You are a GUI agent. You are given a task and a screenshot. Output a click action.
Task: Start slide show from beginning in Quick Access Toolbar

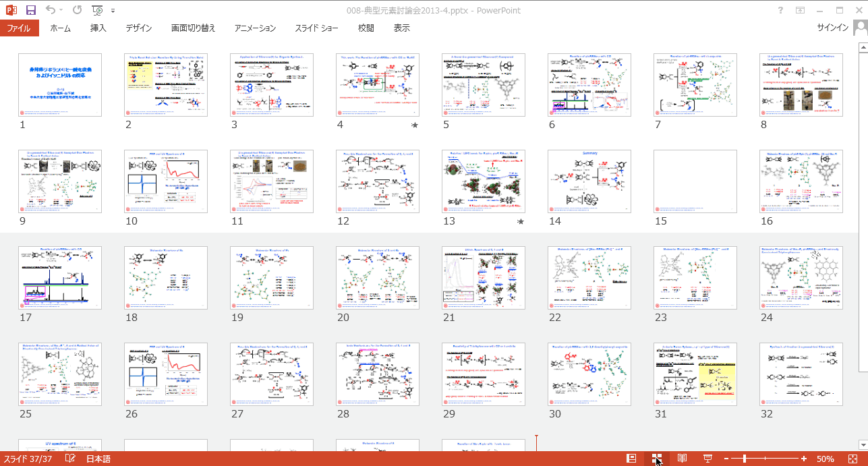pos(98,10)
